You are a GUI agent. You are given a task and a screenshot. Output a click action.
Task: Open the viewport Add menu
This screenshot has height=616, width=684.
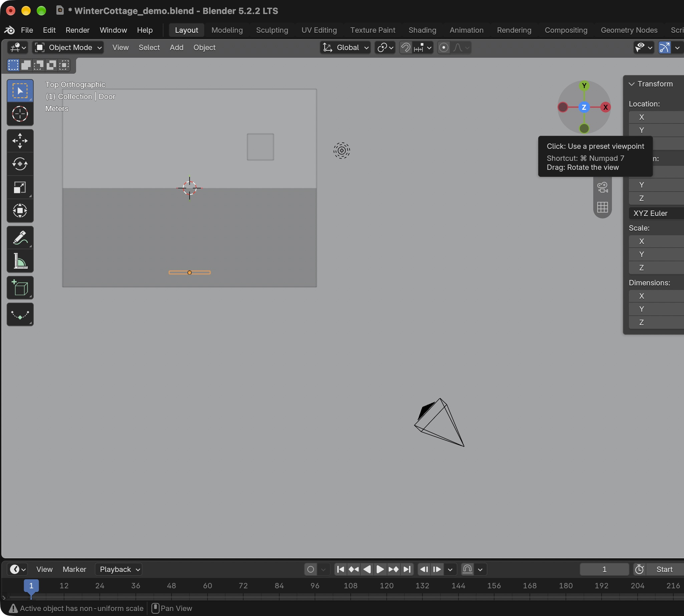coord(176,48)
